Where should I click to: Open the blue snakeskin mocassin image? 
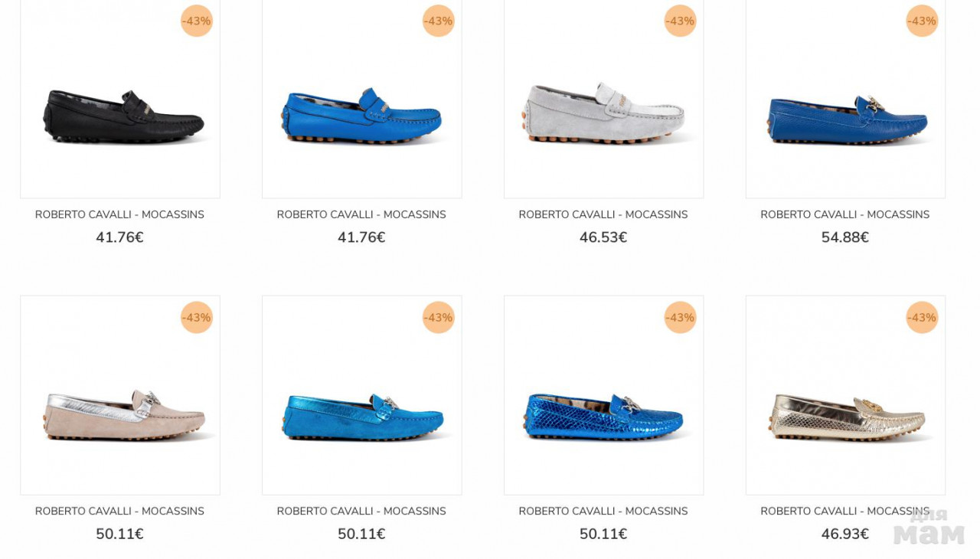(604, 395)
